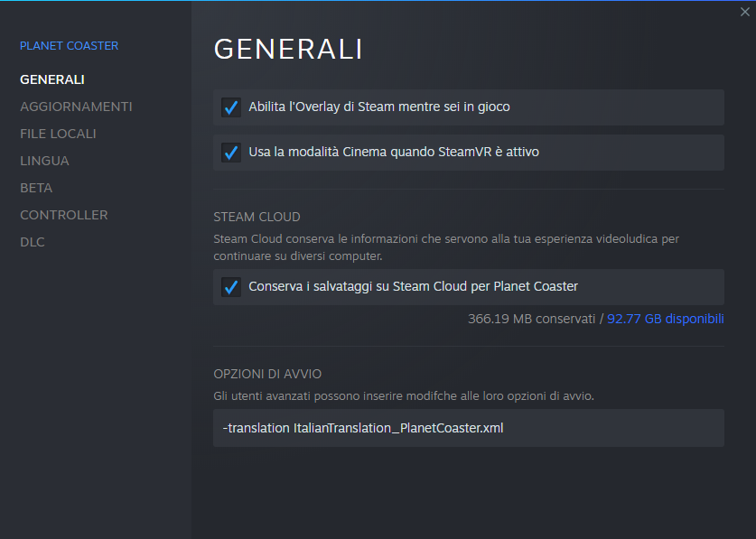
Task: Click into the launch options text field
Action: point(469,428)
